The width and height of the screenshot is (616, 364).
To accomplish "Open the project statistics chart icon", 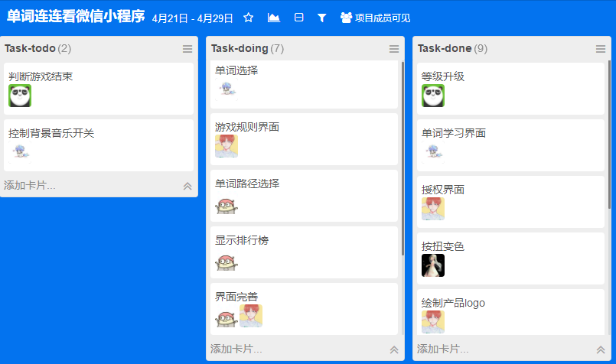I will [274, 18].
